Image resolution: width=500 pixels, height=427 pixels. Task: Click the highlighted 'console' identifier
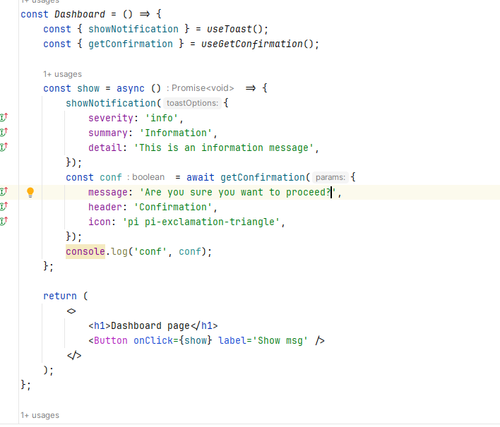85,251
